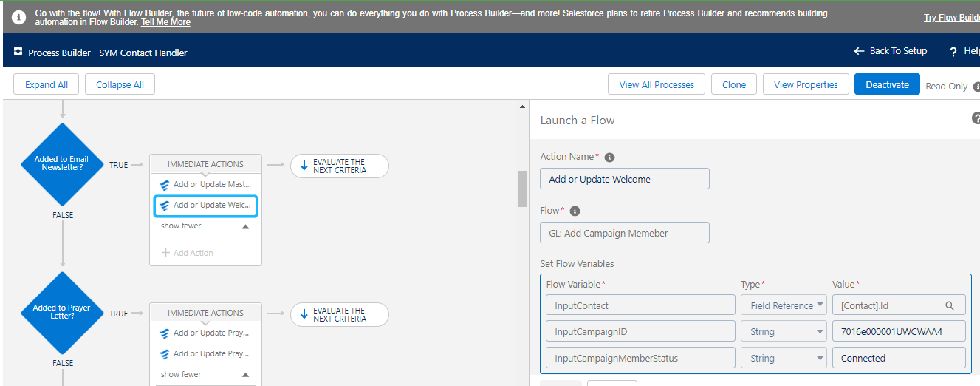The width and height of the screenshot is (980, 386).
Task: Open the Help question mark icon
Action: pos(953,51)
